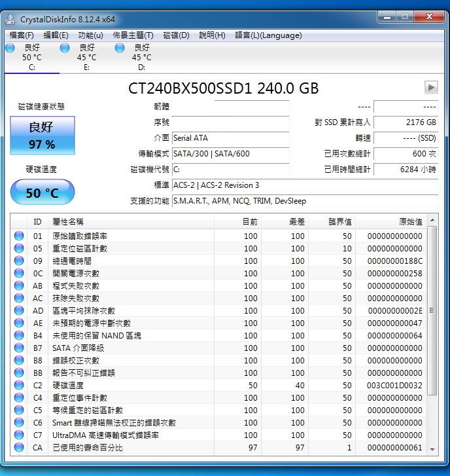450x476 pixels.
Task: Click the 原始值 column header
Action: point(390,221)
